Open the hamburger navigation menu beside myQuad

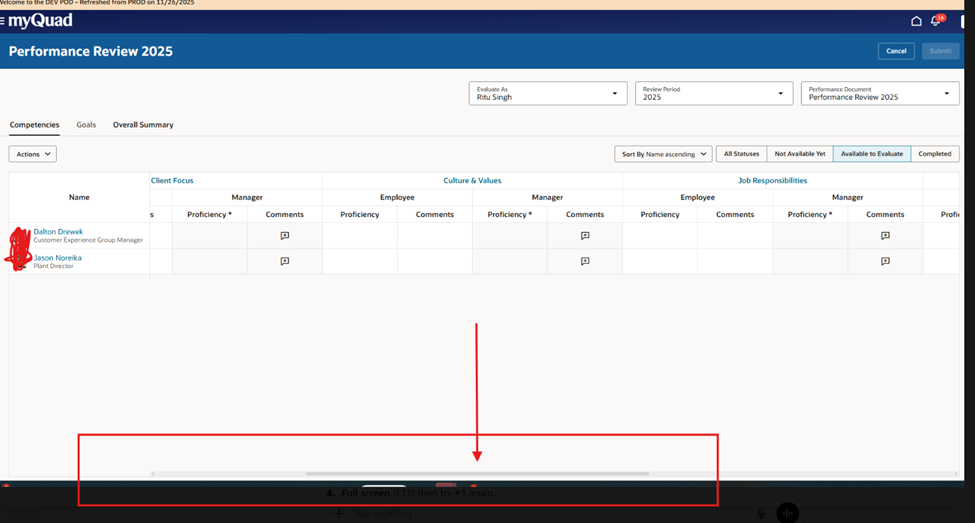[x=2, y=21]
